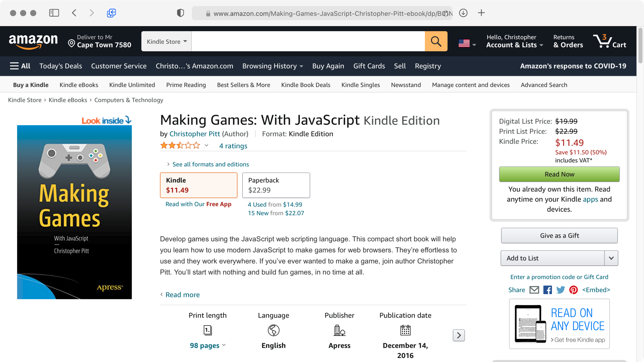Share via Twitter bird icon
Image resolution: width=644 pixels, height=362 pixels.
pos(560,290)
